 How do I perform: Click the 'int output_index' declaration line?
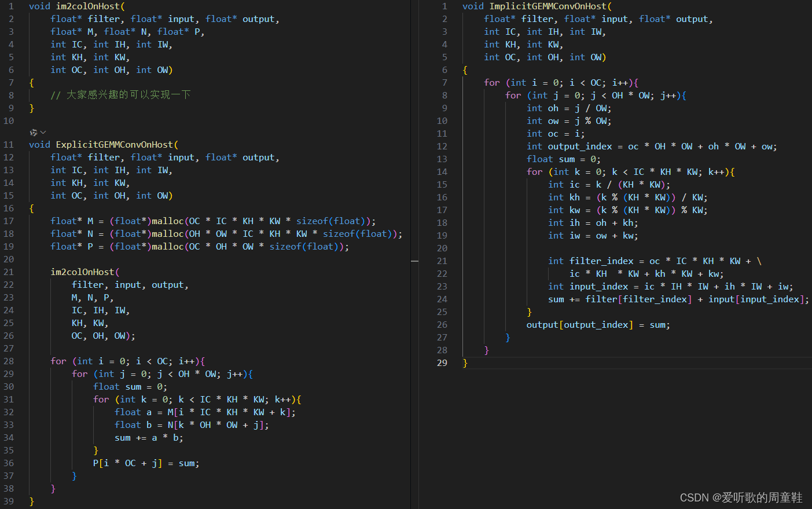652,147
